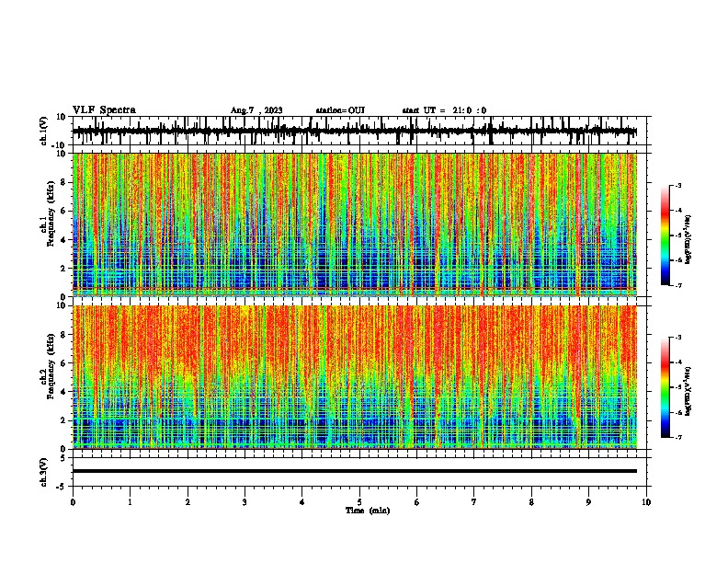The image size is (728, 563).
Task: Click time axis tick label "2"
Action: coord(188,502)
